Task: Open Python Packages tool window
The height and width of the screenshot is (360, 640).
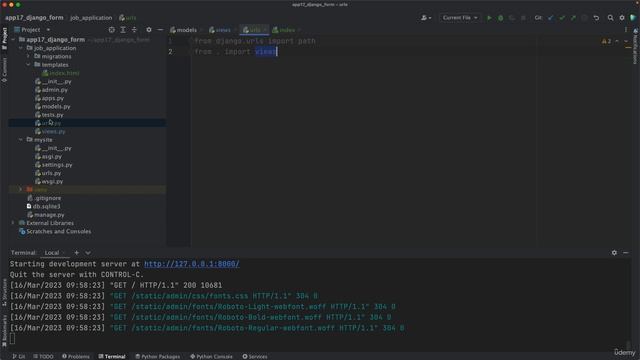Action: (x=158, y=356)
